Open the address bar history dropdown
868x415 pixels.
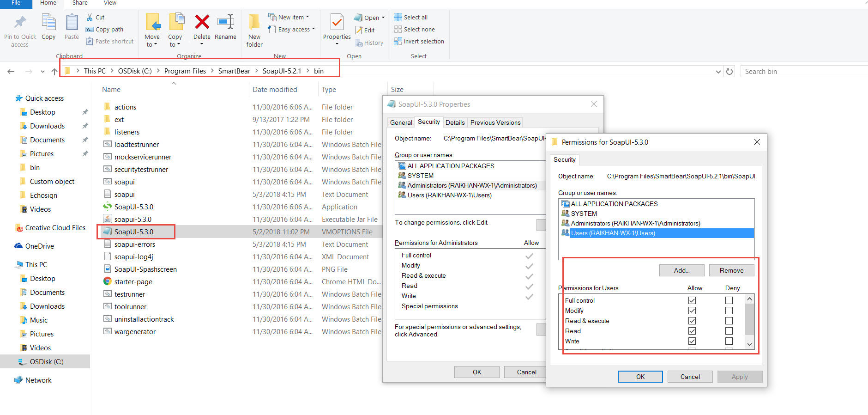point(718,72)
